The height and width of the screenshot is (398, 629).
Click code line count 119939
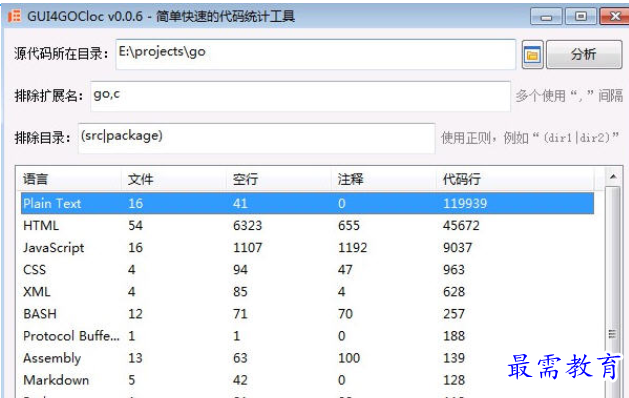(465, 203)
